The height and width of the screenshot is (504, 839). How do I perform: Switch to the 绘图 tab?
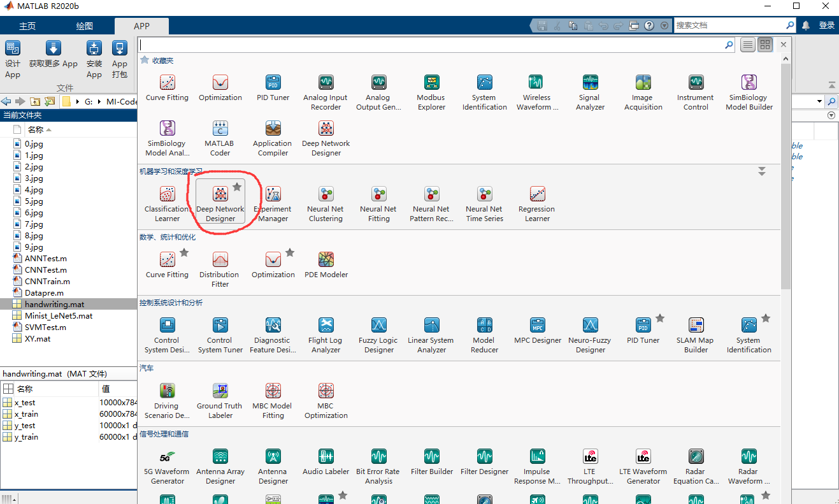click(85, 26)
